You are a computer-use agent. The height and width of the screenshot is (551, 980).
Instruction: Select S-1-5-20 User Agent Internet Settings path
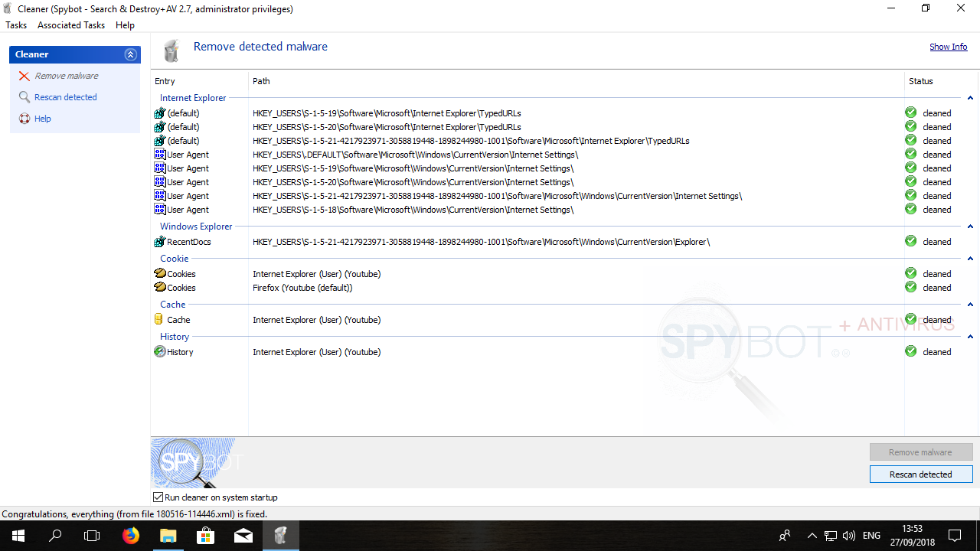[413, 182]
